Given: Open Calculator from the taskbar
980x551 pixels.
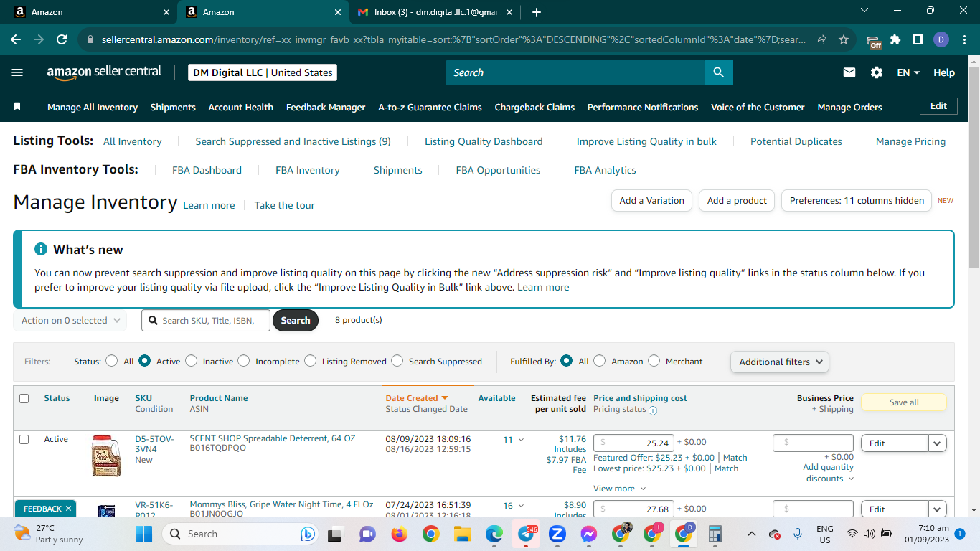Looking at the screenshot, I should [x=715, y=534].
